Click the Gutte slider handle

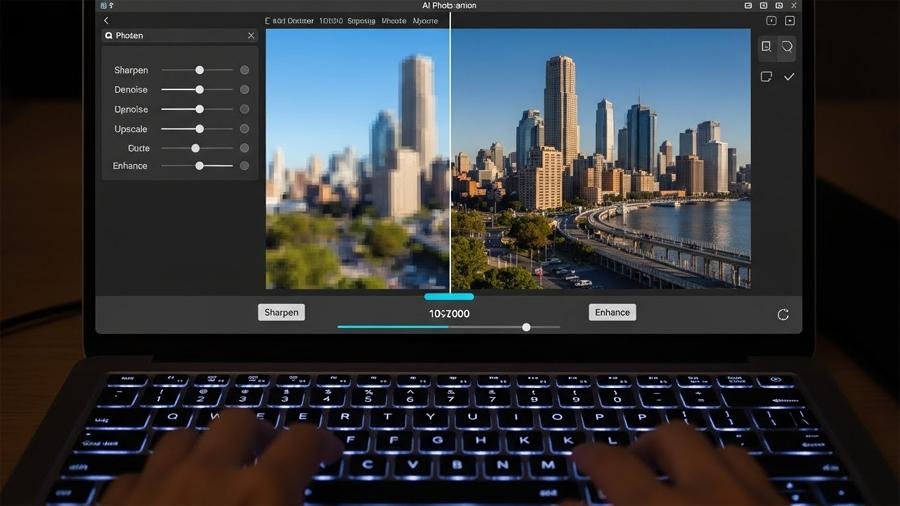point(195,148)
